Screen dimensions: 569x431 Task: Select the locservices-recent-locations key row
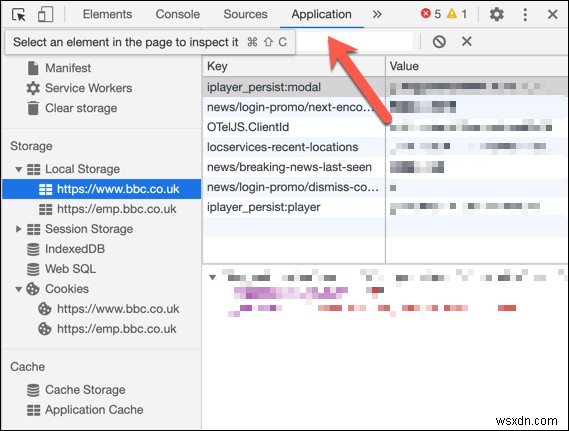click(385, 147)
